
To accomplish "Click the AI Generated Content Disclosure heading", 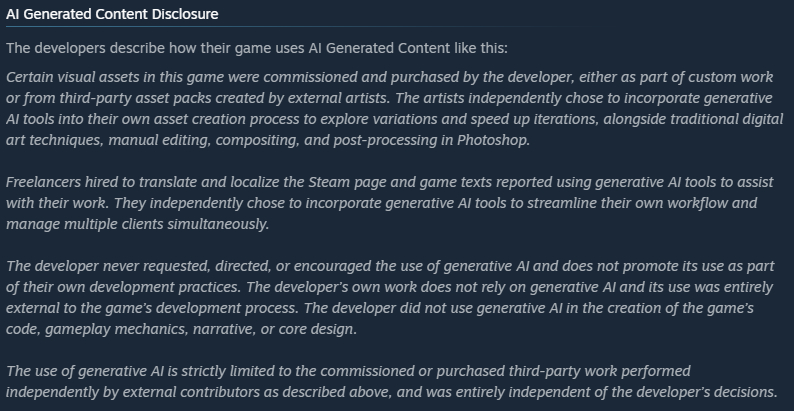I will tap(112, 14).
